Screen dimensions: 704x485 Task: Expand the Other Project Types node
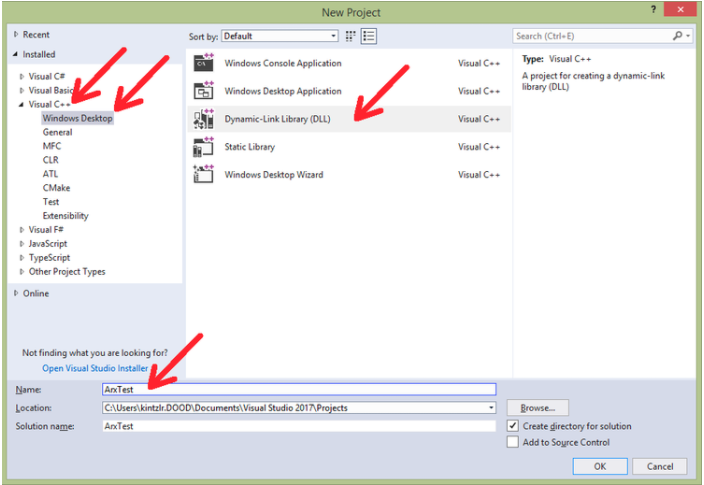22,271
